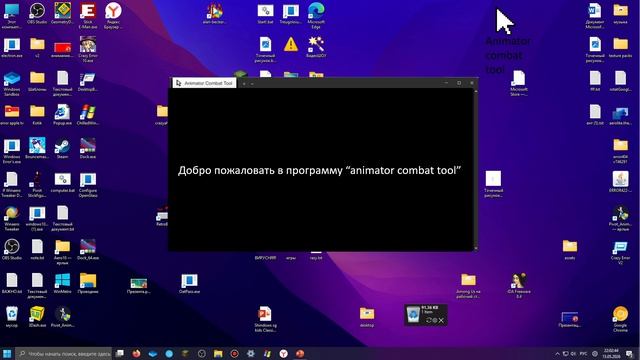640x360 pixels.
Task: Select the IDA Freeware desktop shortcut
Action: 519,285
